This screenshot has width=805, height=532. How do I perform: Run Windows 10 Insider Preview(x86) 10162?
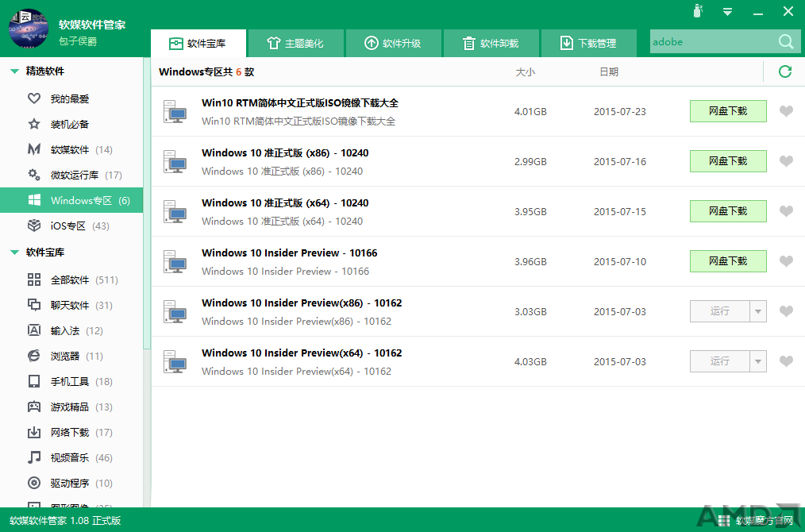[x=720, y=311]
